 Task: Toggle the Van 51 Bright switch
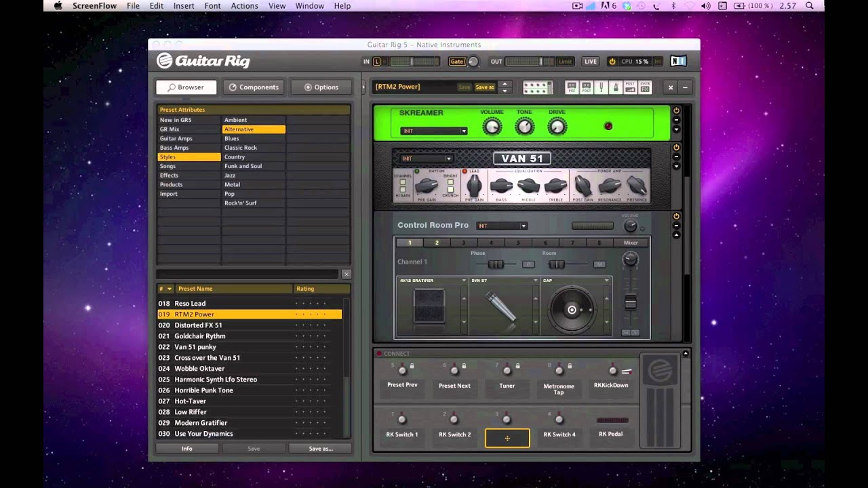point(450,181)
